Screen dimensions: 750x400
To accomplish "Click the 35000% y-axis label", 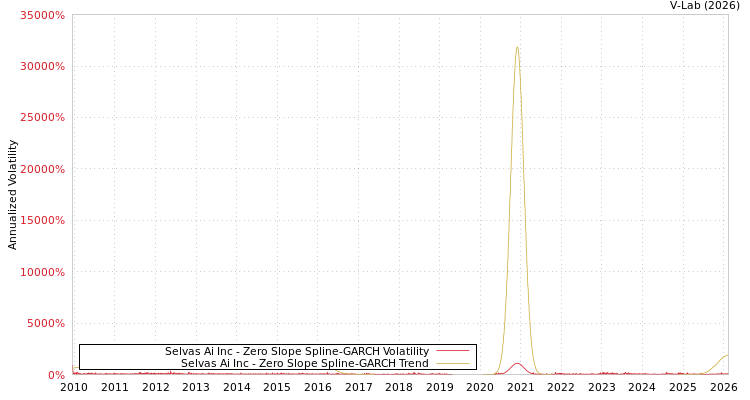I will (42, 15).
